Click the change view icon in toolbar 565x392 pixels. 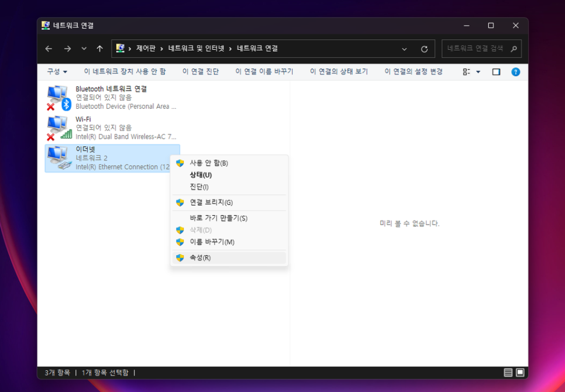tap(466, 72)
